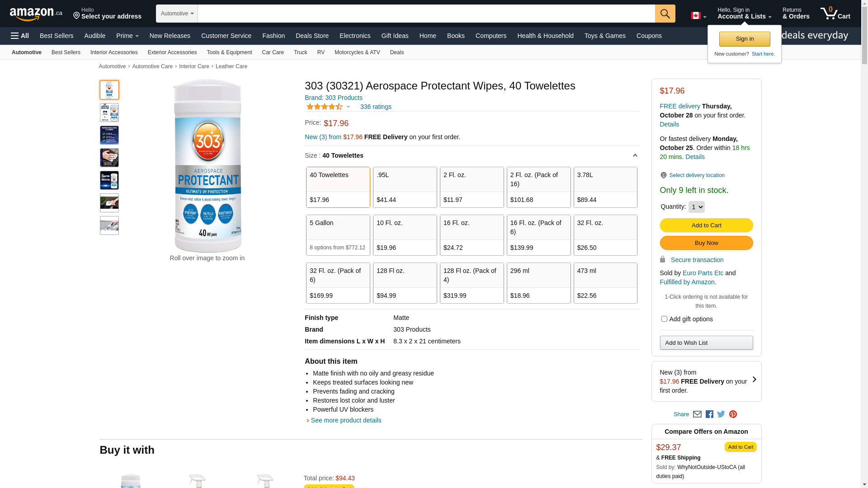Image resolution: width=868 pixels, height=488 pixels.
Task: Click the Buy Now button
Action: (x=706, y=243)
